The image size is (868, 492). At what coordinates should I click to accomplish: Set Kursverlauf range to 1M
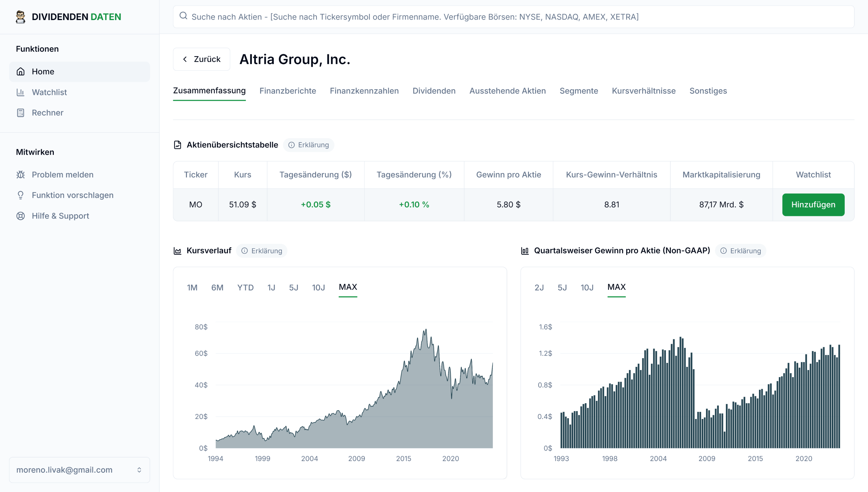(x=192, y=287)
